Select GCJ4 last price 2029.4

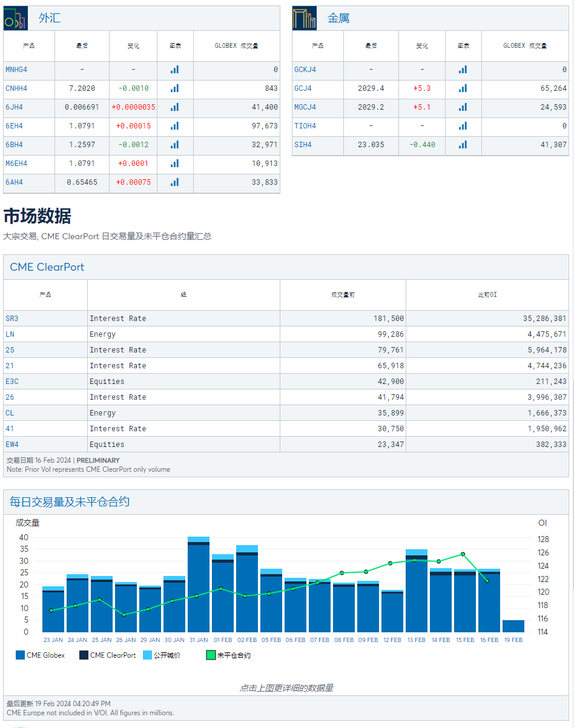[371, 88]
